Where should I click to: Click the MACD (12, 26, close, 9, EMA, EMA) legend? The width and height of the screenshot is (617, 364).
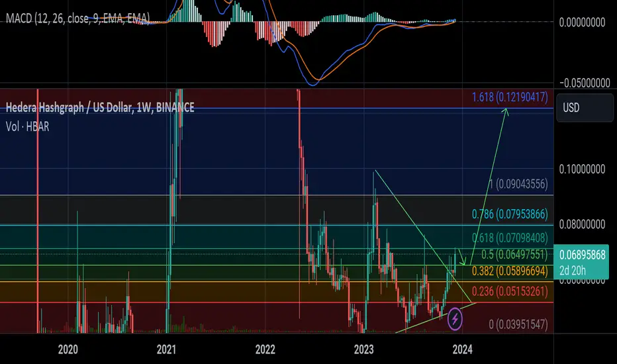77,18
